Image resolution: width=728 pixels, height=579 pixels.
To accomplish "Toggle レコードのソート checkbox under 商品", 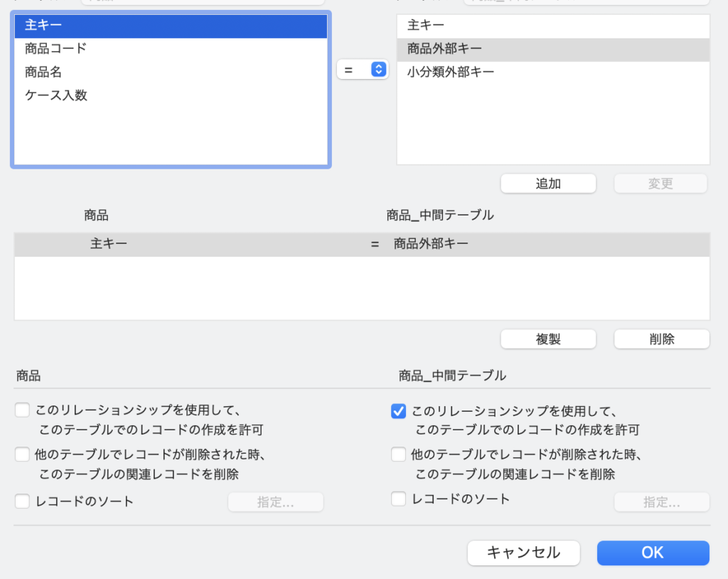I will click(x=23, y=501).
